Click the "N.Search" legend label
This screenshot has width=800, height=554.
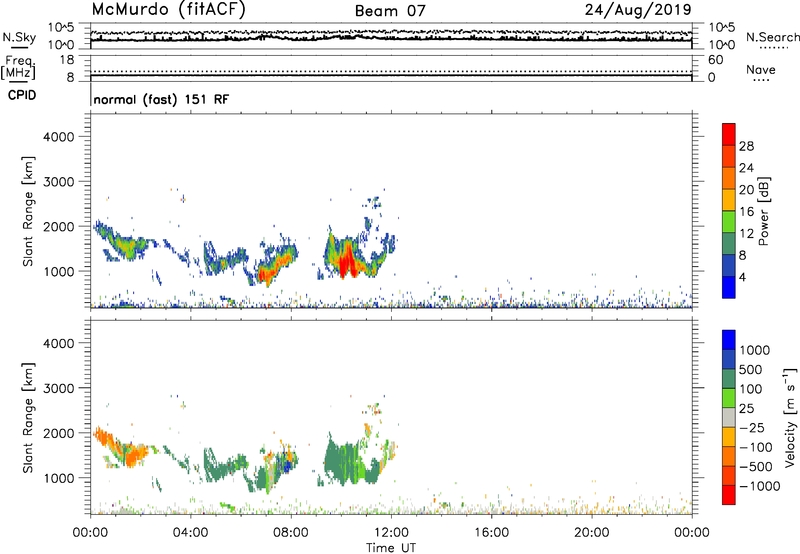[x=772, y=37]
